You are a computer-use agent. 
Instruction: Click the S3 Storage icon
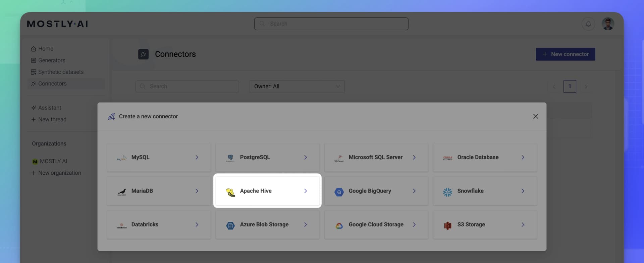point(448,226)
